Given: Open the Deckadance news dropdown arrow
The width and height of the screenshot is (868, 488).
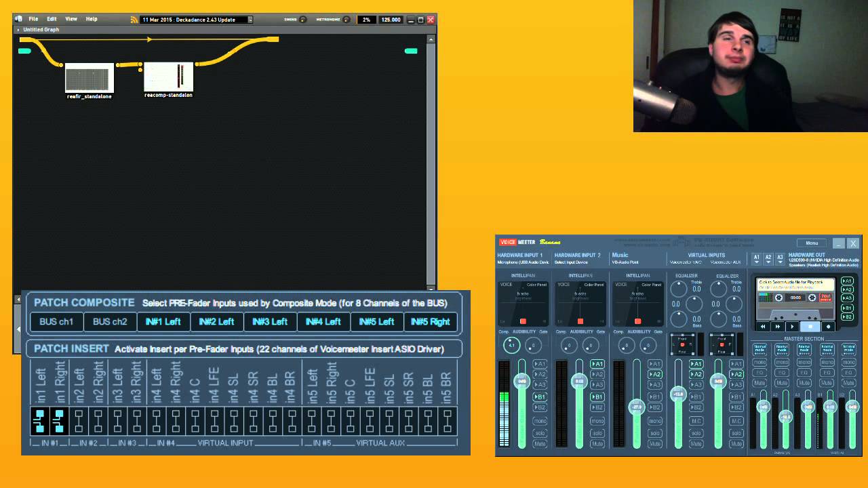Looking at the screenshot, I should click(x=250, y=20).
